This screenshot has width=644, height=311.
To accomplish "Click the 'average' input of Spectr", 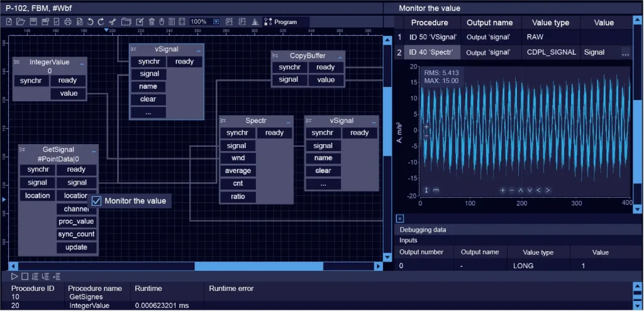I will click(x=238, y=171).
